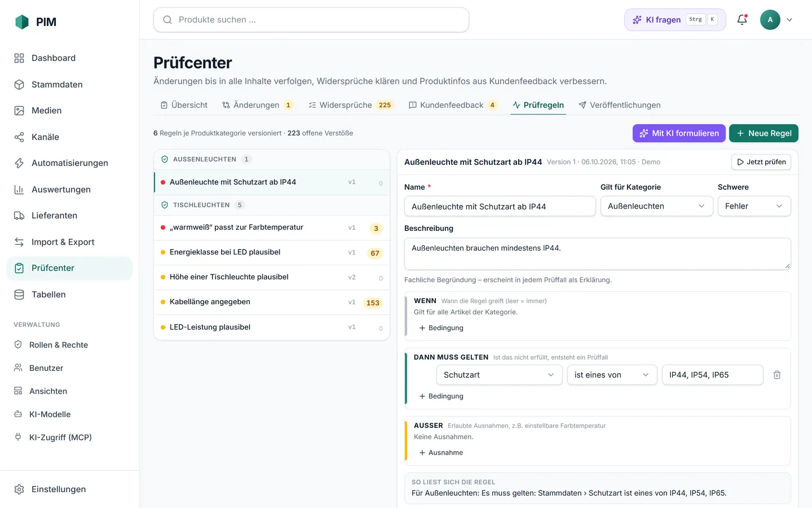Click the 'Jetzt prüfen' button
The height and width of the screenshot is (508, 812).
761,162
